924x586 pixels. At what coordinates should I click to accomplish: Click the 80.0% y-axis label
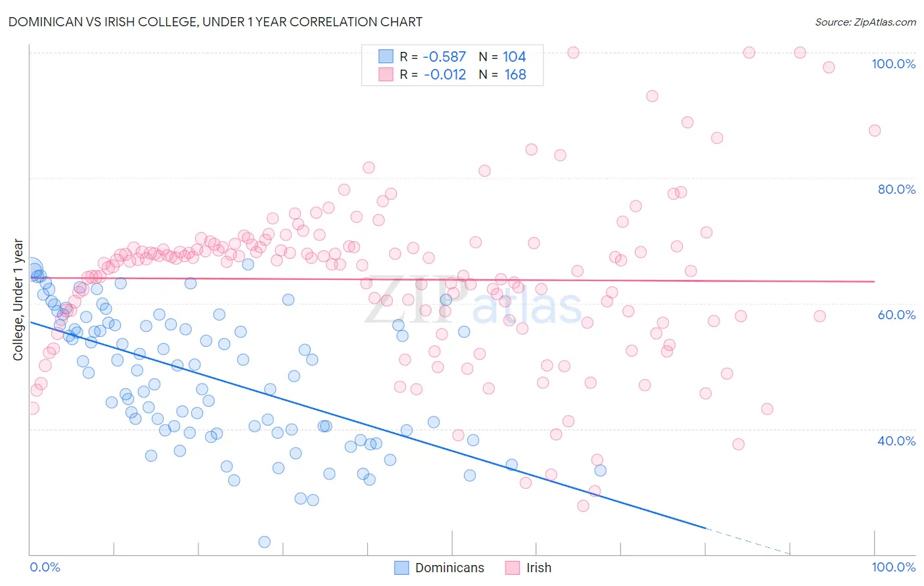tap(896, 189)
